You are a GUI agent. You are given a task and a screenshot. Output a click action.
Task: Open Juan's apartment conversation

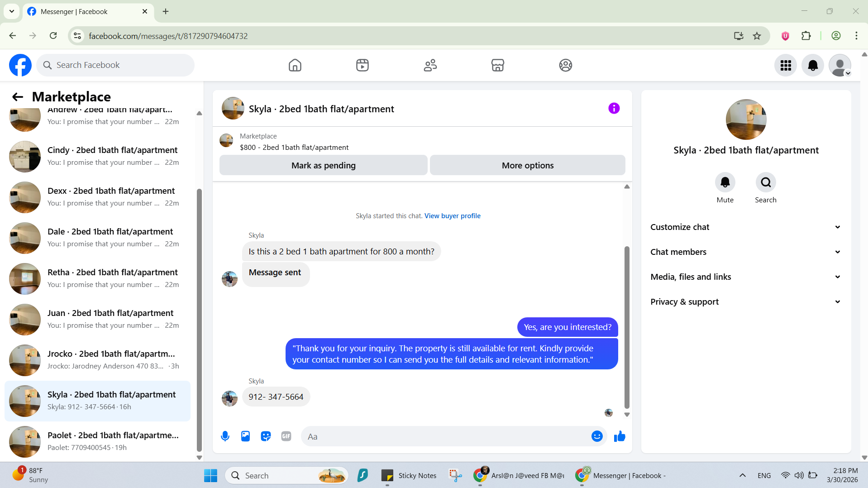point(97,320)
